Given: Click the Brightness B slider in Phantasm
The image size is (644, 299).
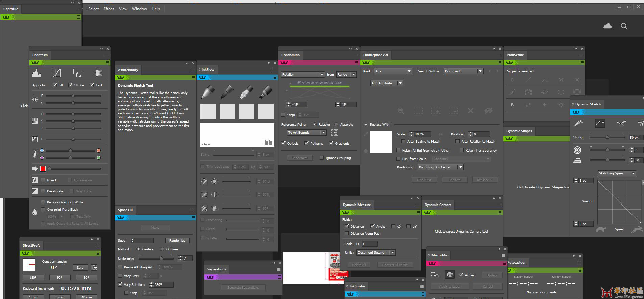Looking at the screenshot, I should click(73, 96).
